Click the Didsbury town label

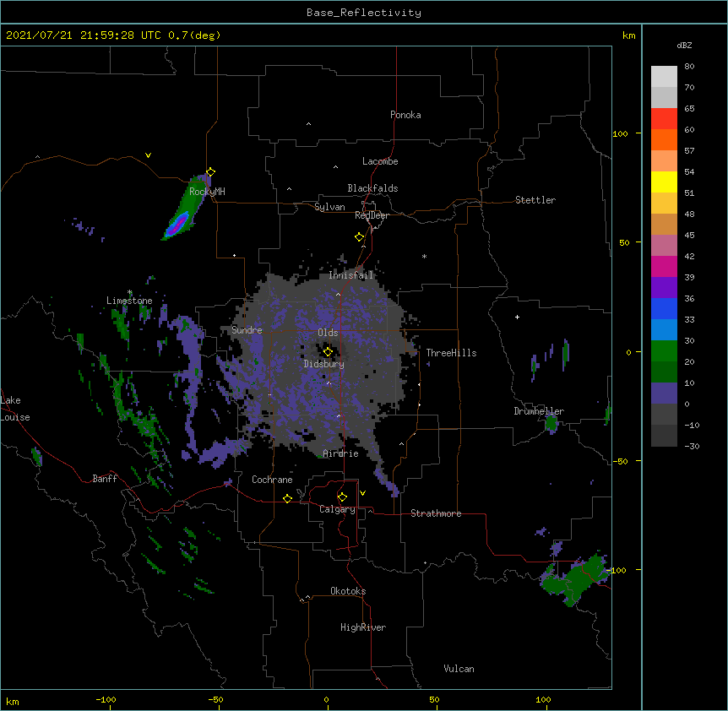coord(324,364)
